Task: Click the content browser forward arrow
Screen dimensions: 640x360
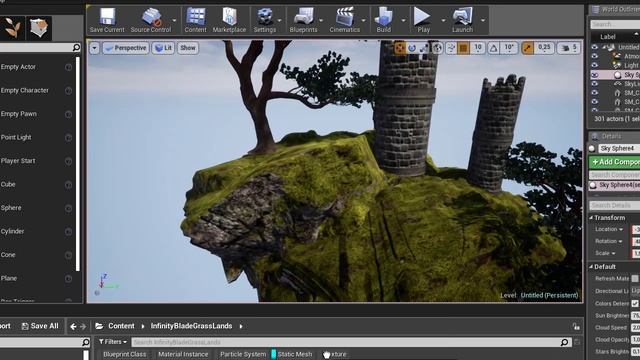Action: pyautogui.click(x=83, y=326)
